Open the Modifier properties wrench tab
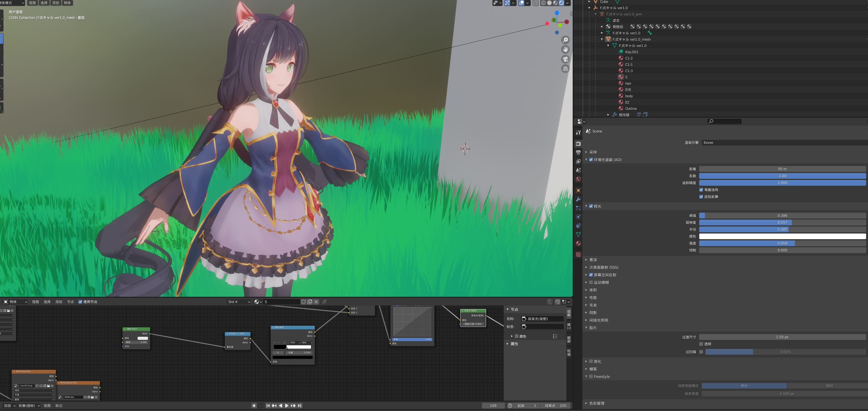The width and height of the screenshot is (868, 411). (x=578, y=199)
